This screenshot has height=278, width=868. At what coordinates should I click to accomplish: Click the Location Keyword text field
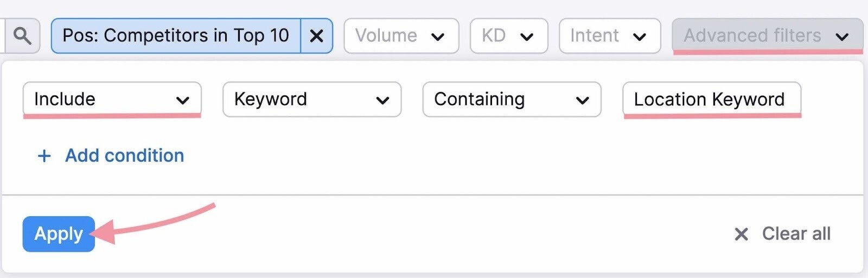[x=711, y=99]
